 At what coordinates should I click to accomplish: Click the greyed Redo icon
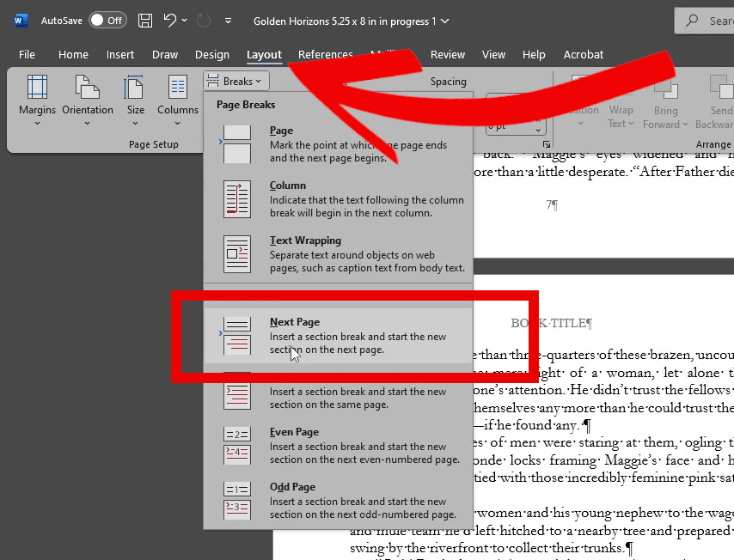pyautogui.click(x=203, y=21)
